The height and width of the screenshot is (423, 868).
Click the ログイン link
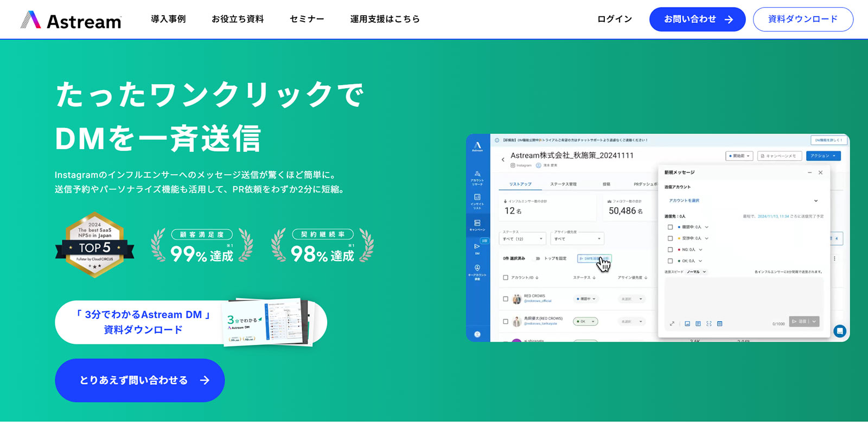tap(615, 19)
